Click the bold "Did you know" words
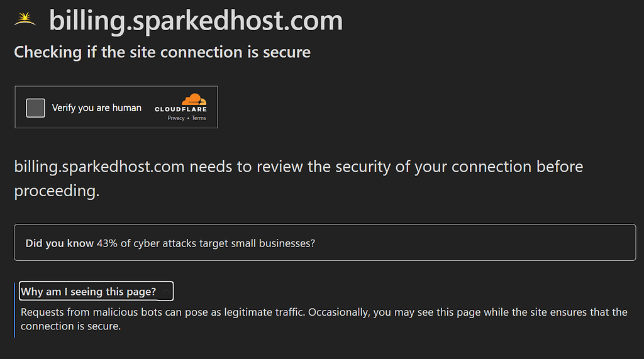The image size is (644, 359). point(60,243)
